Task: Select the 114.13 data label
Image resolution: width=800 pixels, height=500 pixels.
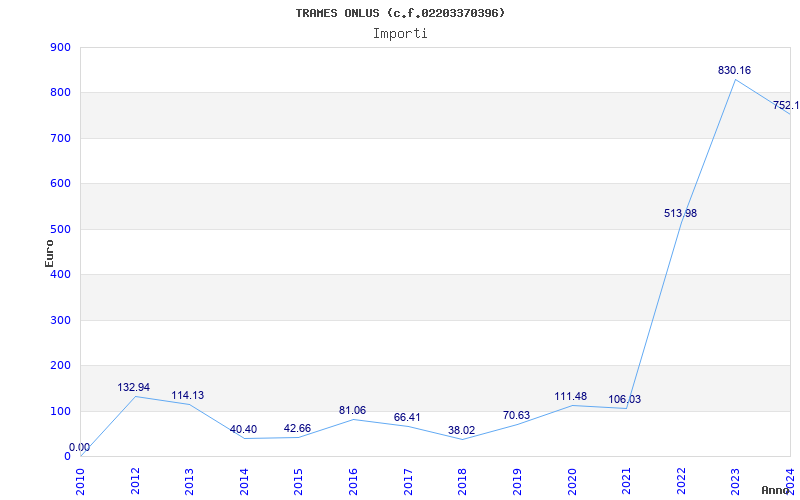Action: [187, 395]
